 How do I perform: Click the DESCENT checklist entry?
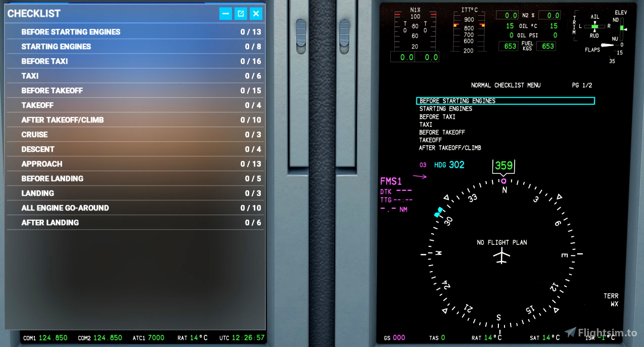pyautogui.click(x=38, y=149)
